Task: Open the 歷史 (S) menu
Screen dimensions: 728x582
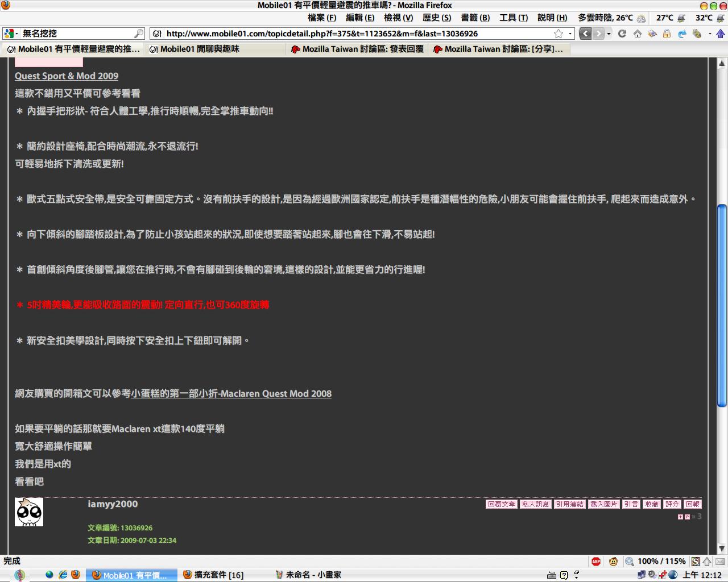Action: click(x=437, y=18)
